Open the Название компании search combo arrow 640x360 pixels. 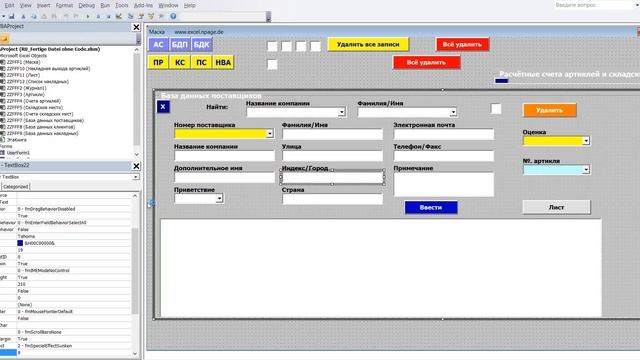[x=342, y=112]
